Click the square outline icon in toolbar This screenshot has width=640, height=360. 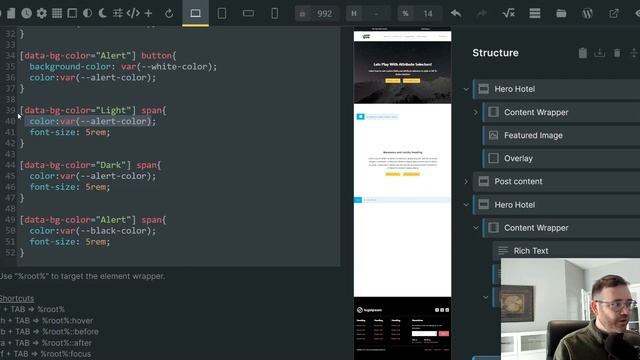[x=72, y=13]
